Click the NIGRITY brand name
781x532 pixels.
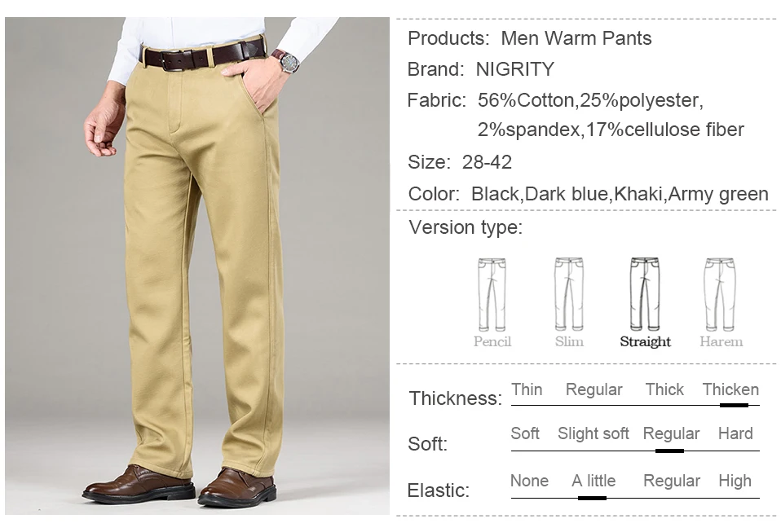(515, 69)
